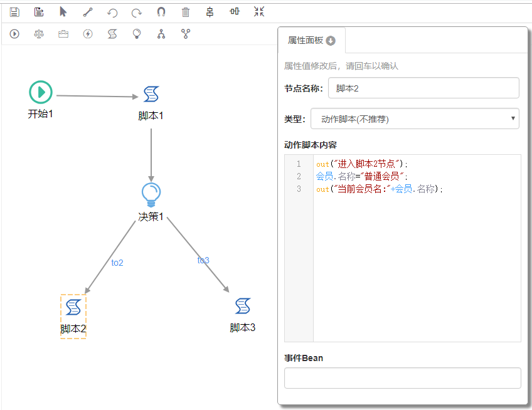This screenshot has width=532, height=410.
Task: Select the connection line tool
Action: tap(88, 12)
